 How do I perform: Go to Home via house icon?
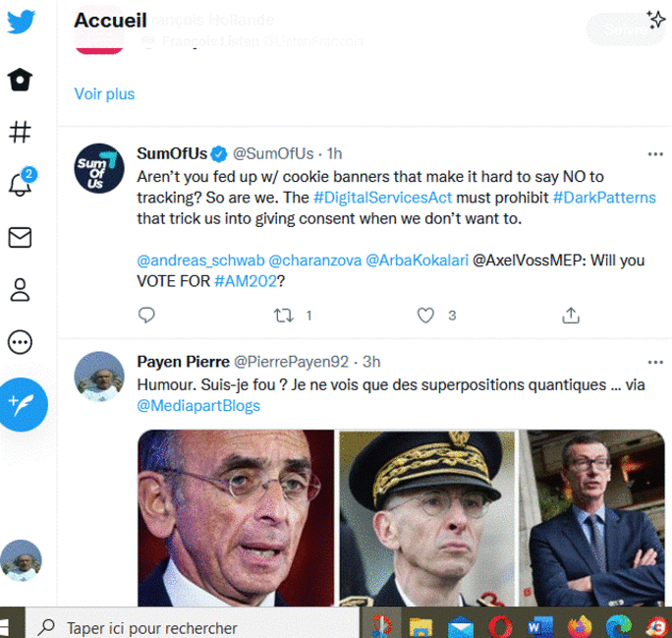click(20, 80)
